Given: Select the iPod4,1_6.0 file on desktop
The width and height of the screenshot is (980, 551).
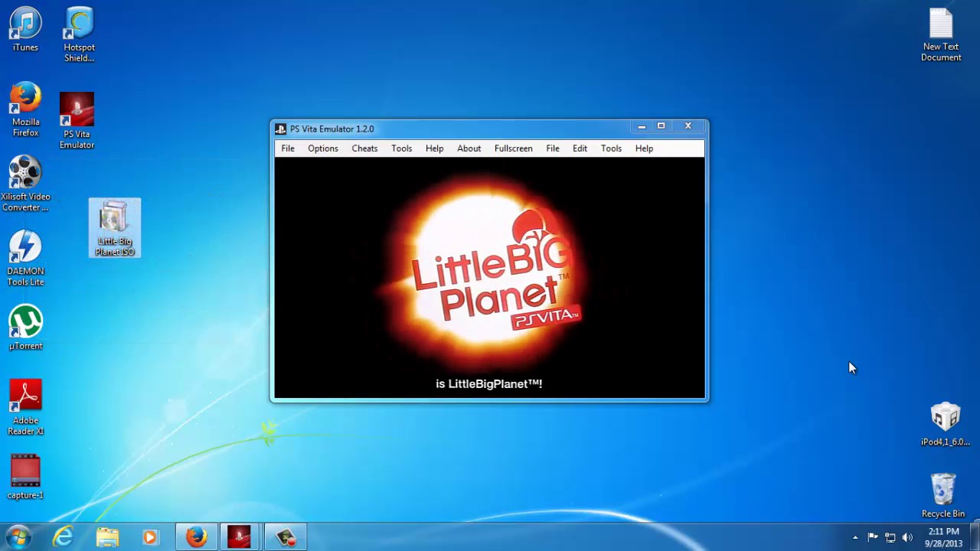Looking at the screenshot, I should click(x=945, y=425).
